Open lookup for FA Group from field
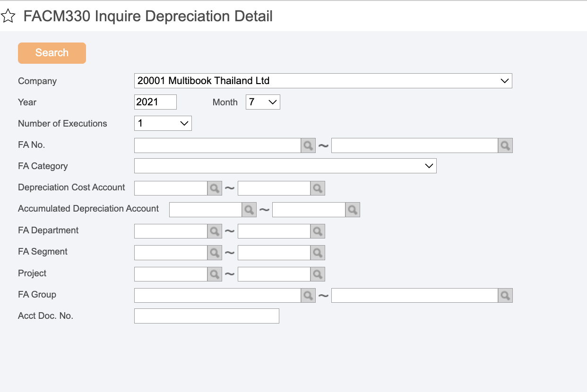 tap(308, 296)
